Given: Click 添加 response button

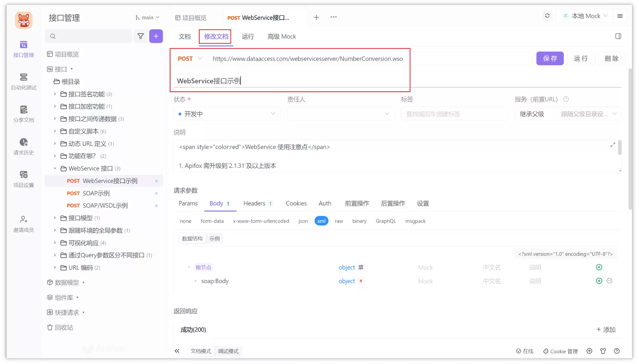Looking at the screenshot, I should click(x=606, y=330).
